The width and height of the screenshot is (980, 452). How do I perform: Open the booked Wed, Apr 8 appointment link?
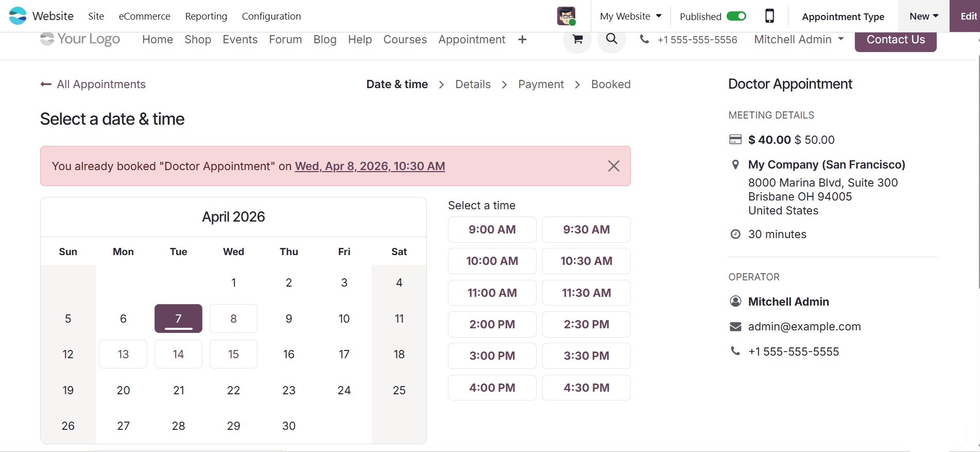pos(370,166)
